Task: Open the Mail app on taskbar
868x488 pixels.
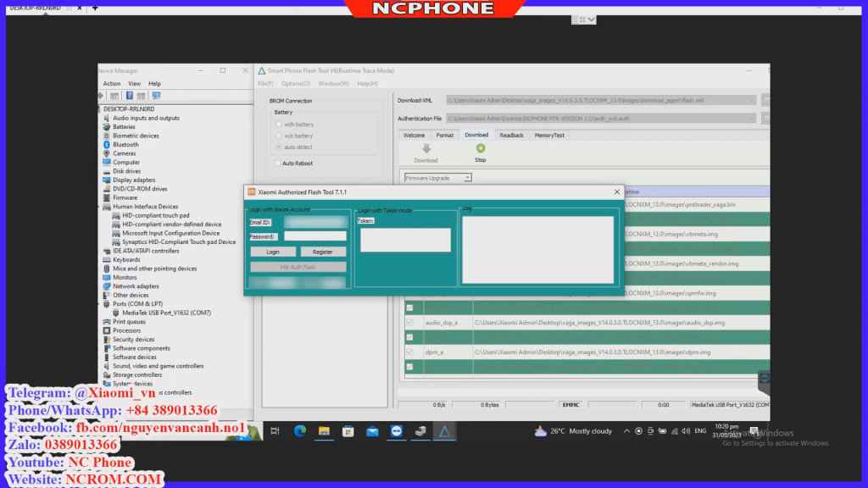Action: click(x=372, y=431)
